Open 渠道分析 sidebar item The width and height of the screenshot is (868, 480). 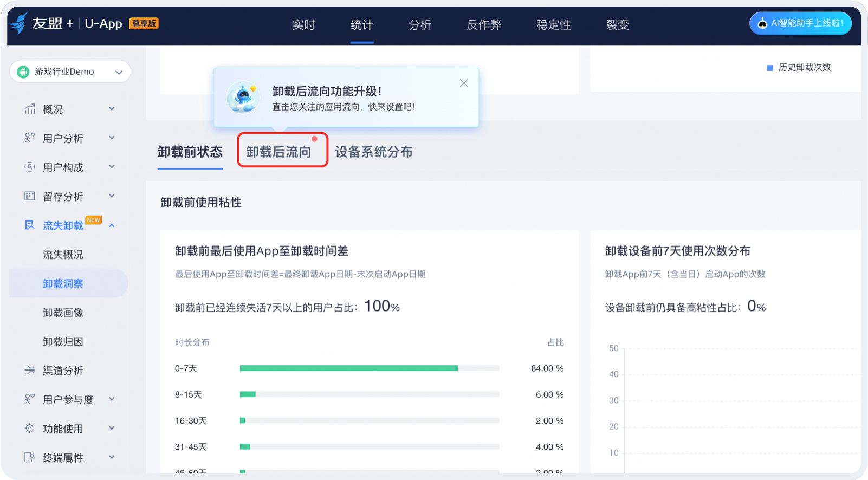click(63, 371)
